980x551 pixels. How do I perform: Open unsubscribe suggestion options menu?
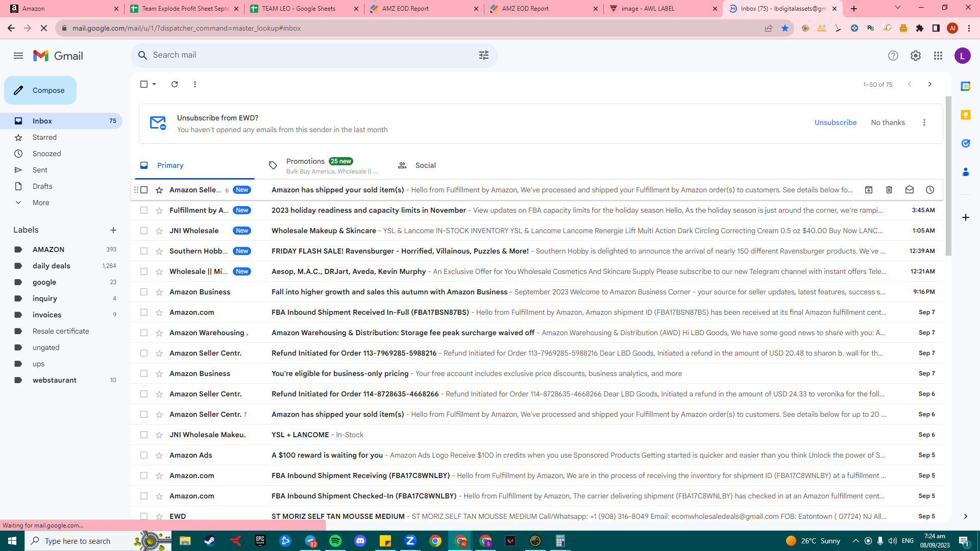[924, 122]
